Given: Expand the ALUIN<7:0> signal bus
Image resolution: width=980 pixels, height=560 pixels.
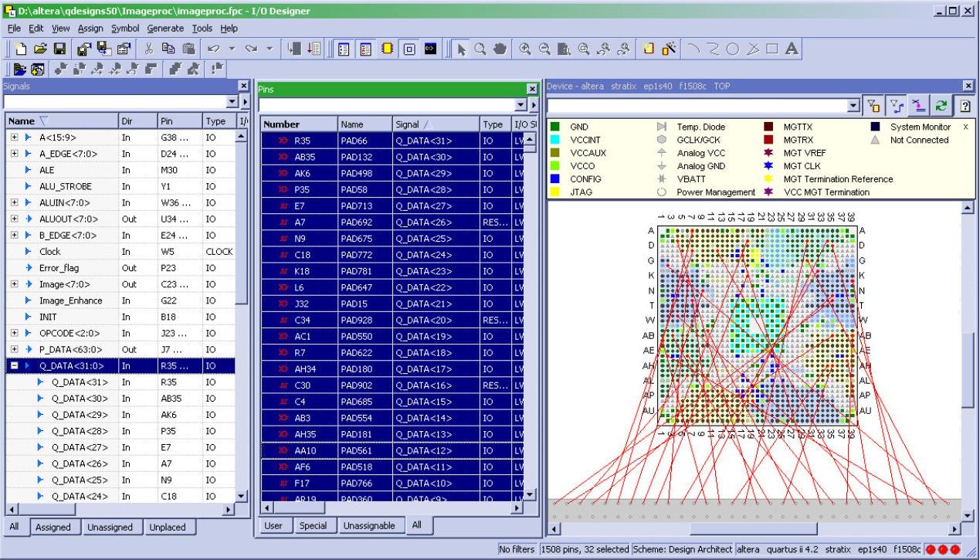Looking at the screenshot, I should (x=14, y=202).
